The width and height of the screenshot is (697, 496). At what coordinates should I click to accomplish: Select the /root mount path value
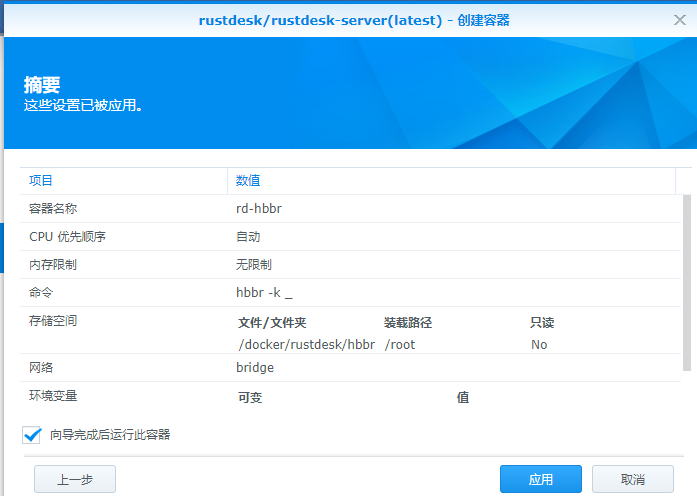[x=400, y=344]
